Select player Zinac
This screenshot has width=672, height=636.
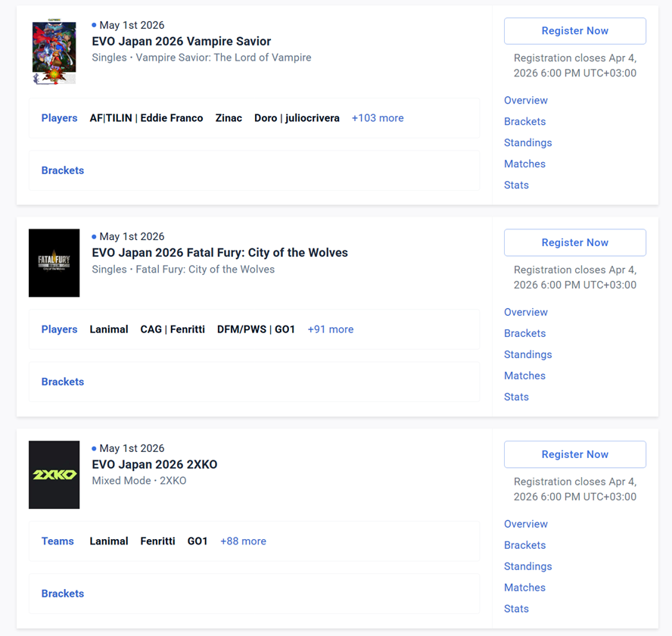pos(229,118)
